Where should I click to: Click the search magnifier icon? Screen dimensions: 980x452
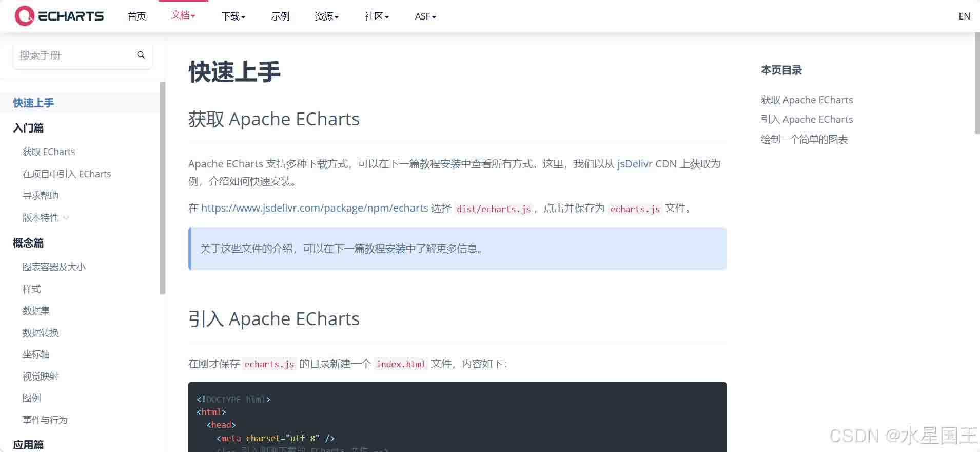point(141,55)
